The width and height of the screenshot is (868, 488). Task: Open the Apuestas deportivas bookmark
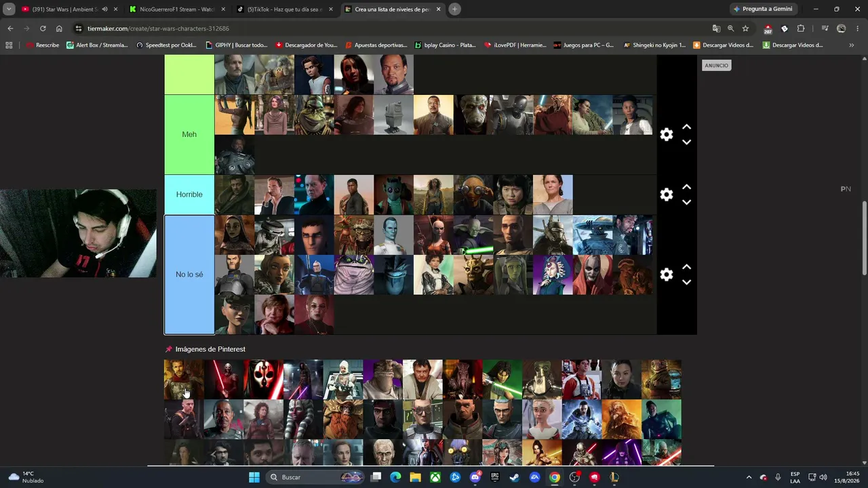tap(376, 45)
